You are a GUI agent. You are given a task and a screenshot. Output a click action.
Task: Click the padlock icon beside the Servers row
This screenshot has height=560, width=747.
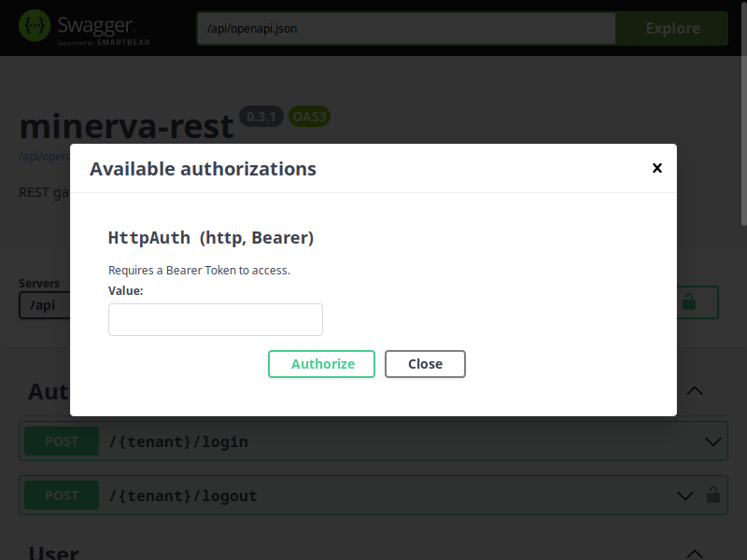(x=689, y=302)
